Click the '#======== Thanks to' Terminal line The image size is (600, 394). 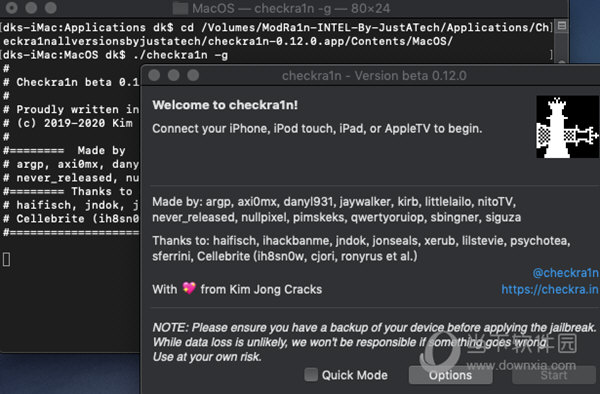[x=68, y=191]
